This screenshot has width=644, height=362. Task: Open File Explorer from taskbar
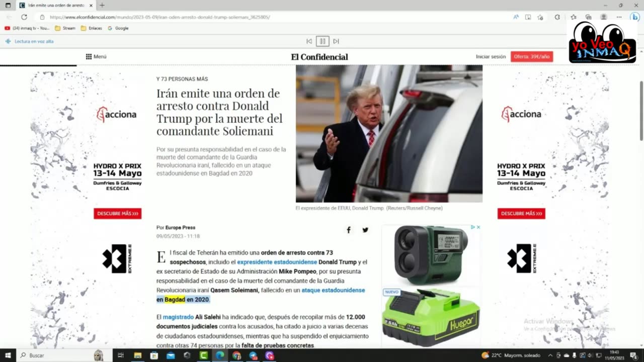pos(137,355)
